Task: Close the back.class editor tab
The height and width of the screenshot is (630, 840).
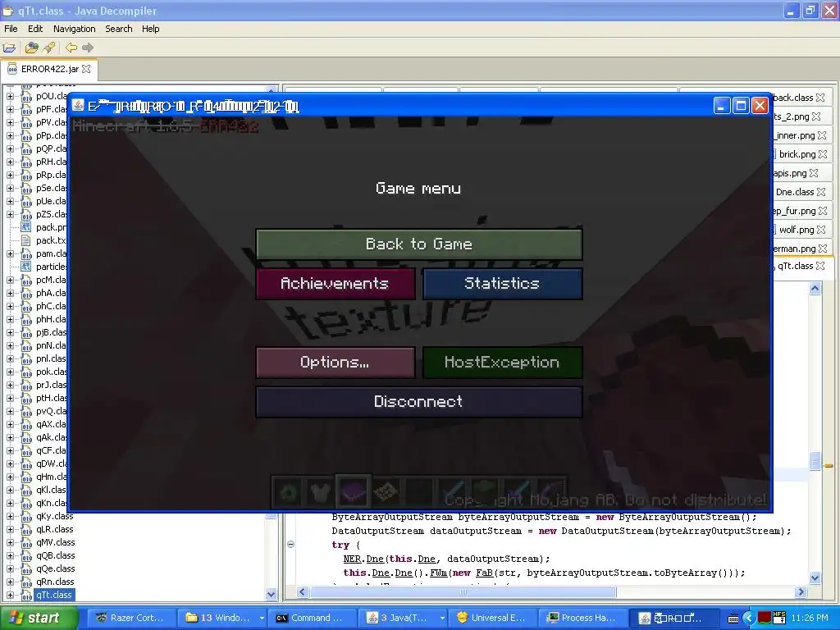Action: 820,98
